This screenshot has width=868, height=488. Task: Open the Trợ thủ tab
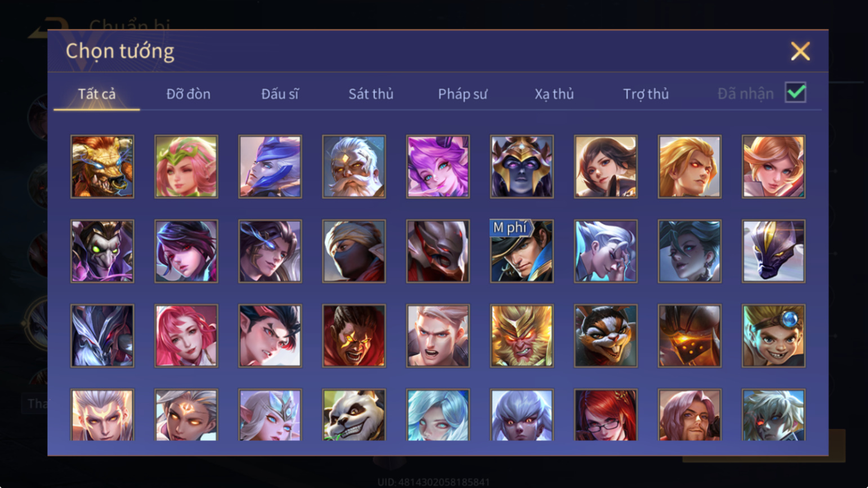coord(646,94)
